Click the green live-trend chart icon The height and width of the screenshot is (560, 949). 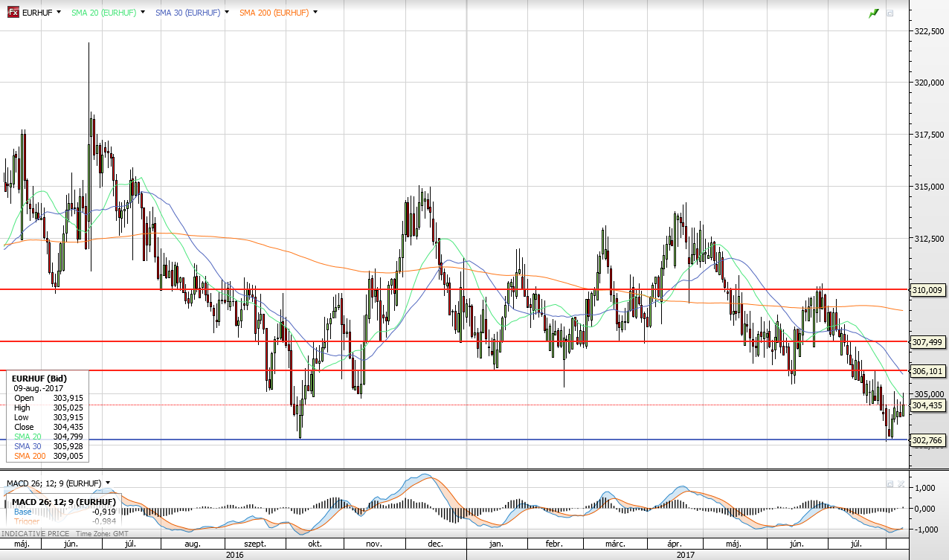(874, 13)
